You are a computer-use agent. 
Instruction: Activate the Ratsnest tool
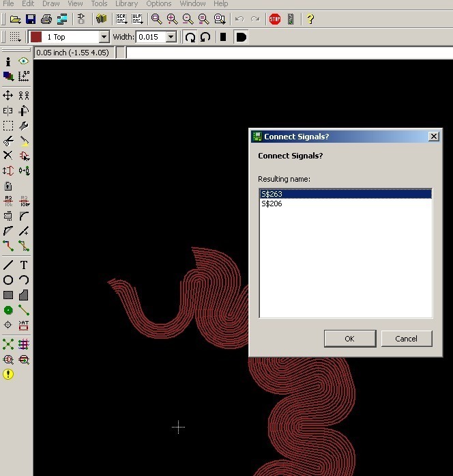point(8,344)
